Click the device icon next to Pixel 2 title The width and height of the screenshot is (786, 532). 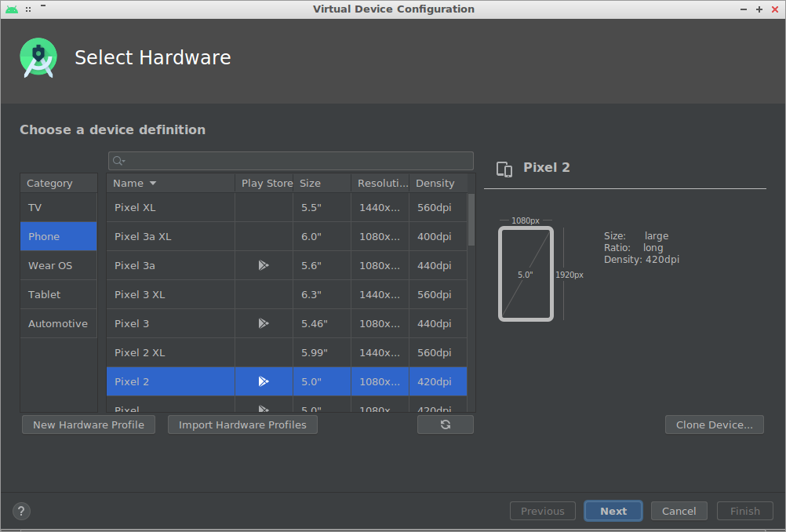click(504, 169)
